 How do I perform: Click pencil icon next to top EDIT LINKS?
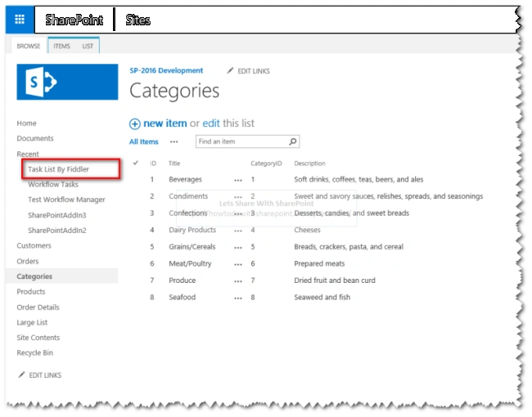coord(230,71)
